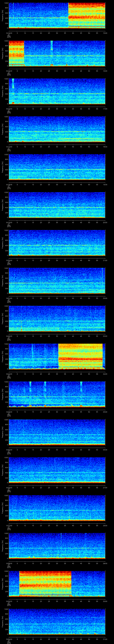The image size is (114, 644).
Task: Click the '19:00' end time label
Action: [105, 185]
